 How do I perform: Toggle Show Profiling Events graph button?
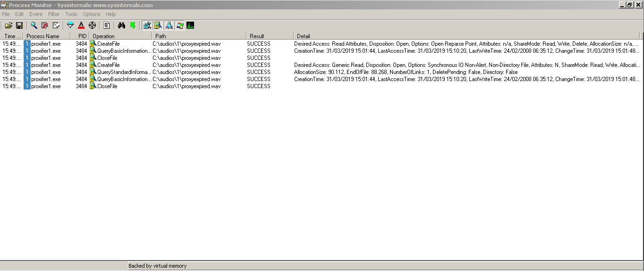190,25
